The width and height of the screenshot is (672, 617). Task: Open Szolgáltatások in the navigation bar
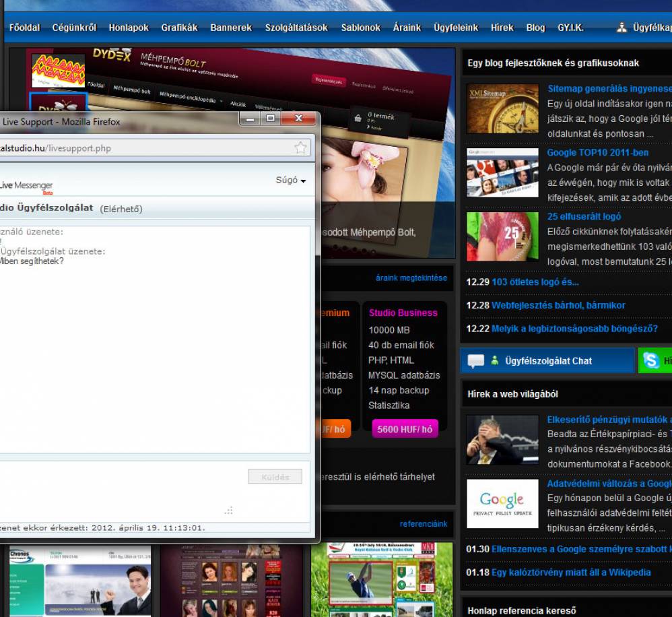(x=296, y=28)
